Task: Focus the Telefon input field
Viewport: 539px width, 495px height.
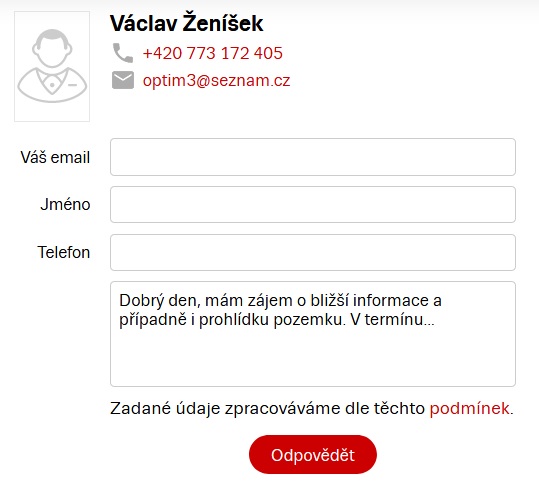Action: click(313, 252)
